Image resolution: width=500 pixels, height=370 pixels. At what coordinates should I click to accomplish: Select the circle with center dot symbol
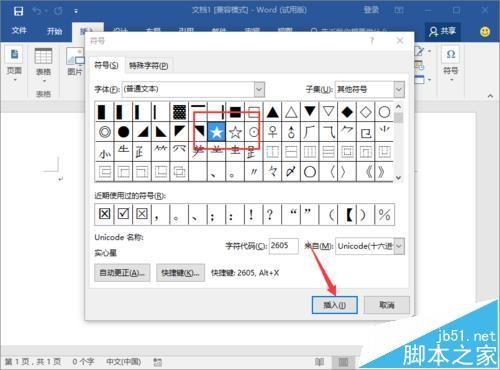pyautogui.click(x=254, y=132)
